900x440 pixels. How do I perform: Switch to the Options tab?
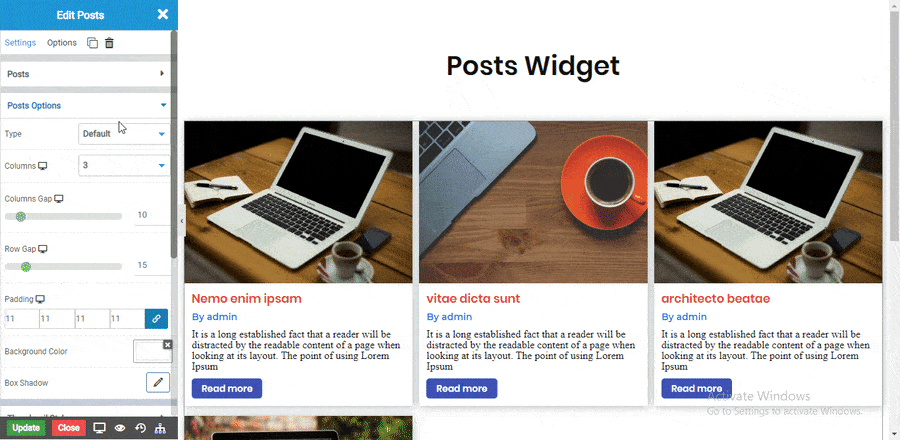point(62,43)
